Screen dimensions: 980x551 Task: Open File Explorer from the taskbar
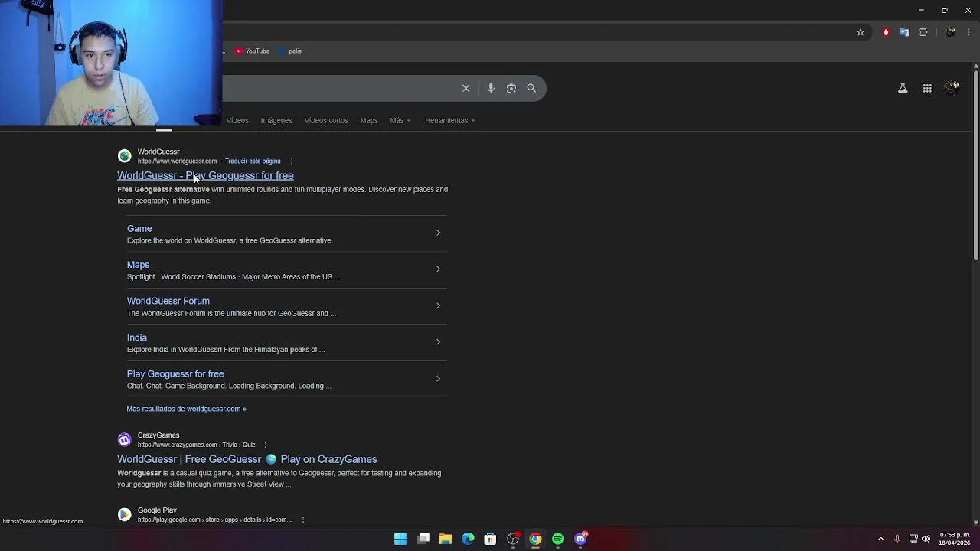pos(446,539)
